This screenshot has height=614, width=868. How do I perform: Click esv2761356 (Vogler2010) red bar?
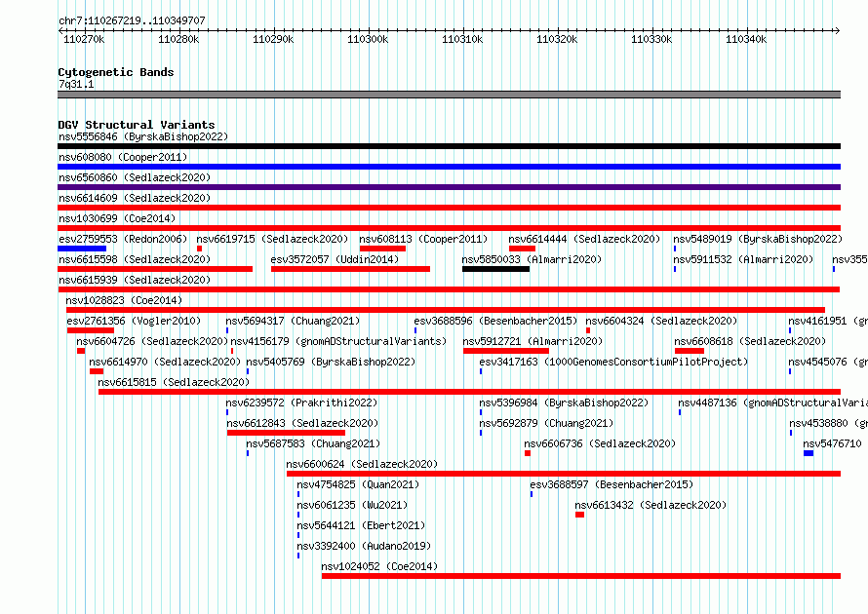91,330
